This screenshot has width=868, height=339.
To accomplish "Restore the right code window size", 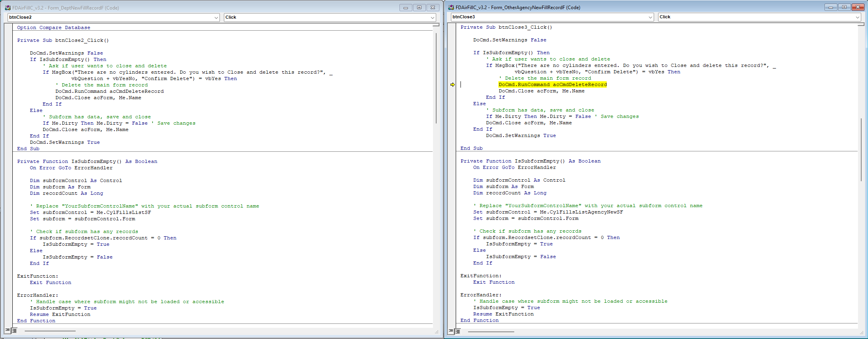I will tap(844, 7).
